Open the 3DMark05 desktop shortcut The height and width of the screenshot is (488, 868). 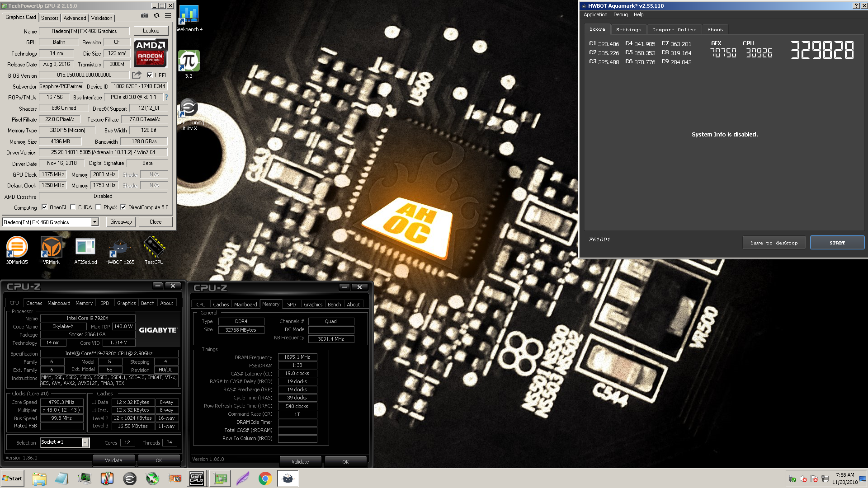pyautogui.click(x=17, y=250)
